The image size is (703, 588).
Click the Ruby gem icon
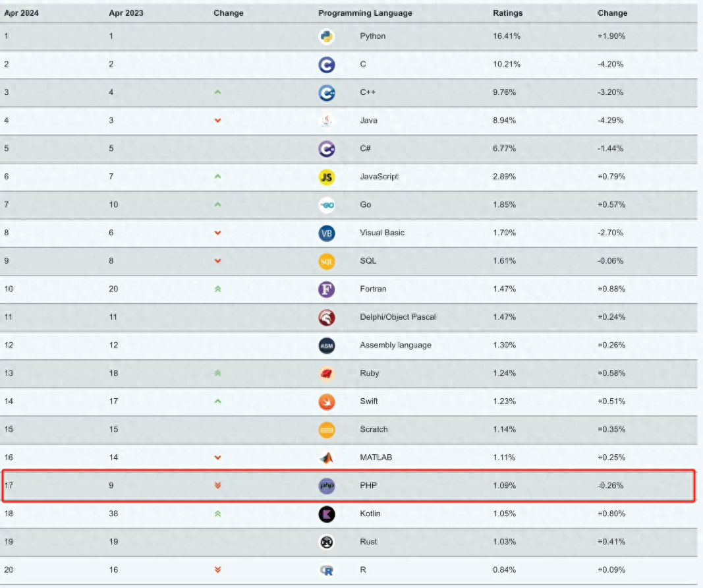click(x=326, y=373)
